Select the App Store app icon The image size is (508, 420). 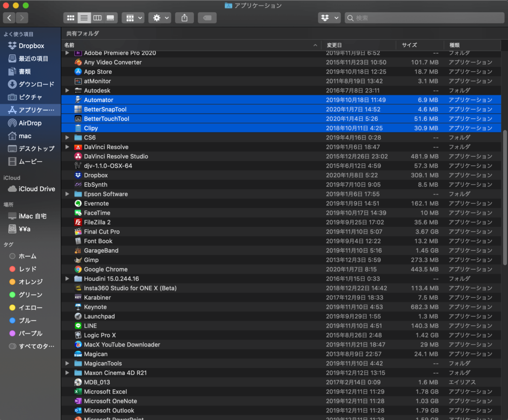tap(78, 71)
